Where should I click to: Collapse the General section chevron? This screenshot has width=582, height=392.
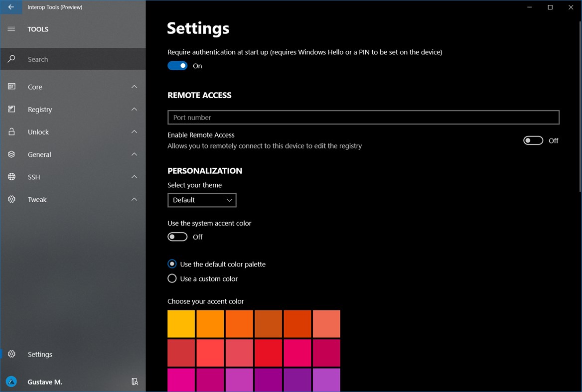tap(134, 154)
